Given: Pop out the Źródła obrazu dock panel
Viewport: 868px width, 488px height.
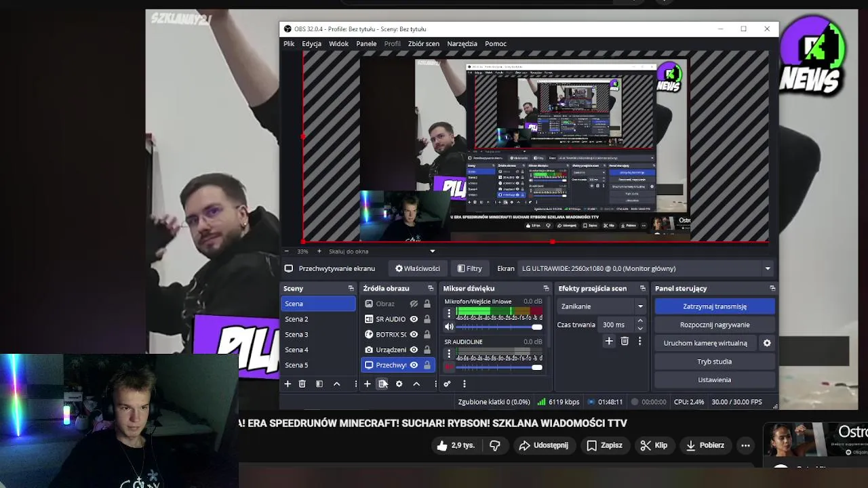Looking at the screenshot, I should point(430,288).
